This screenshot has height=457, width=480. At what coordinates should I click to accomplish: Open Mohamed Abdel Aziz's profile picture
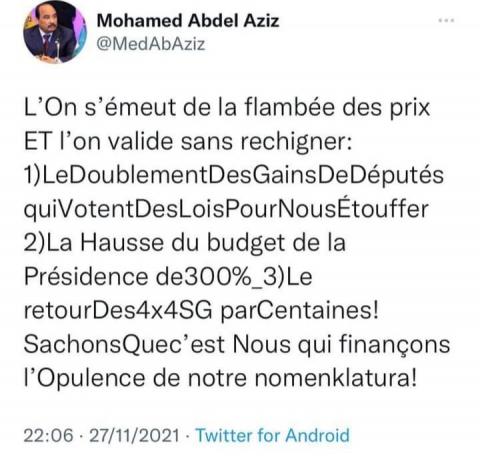pyautogui.click(x=55, y=33)
